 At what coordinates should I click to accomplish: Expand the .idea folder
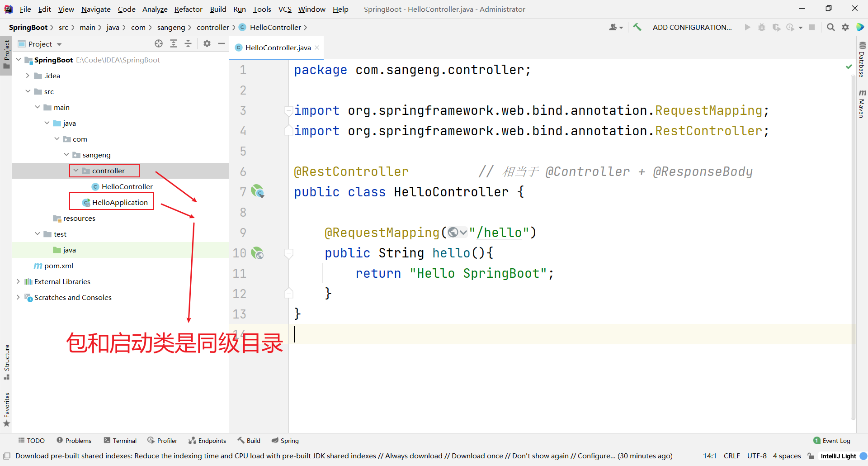point(28,76)
